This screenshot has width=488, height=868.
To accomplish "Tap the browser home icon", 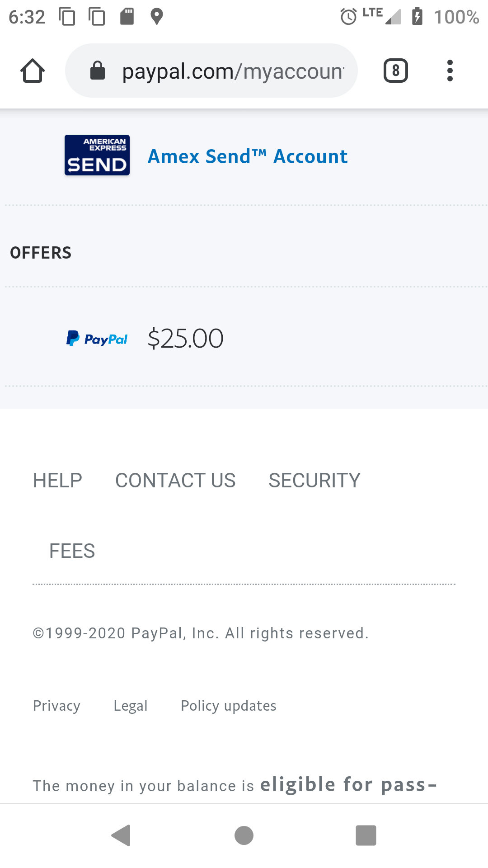I will coord(33,71).
